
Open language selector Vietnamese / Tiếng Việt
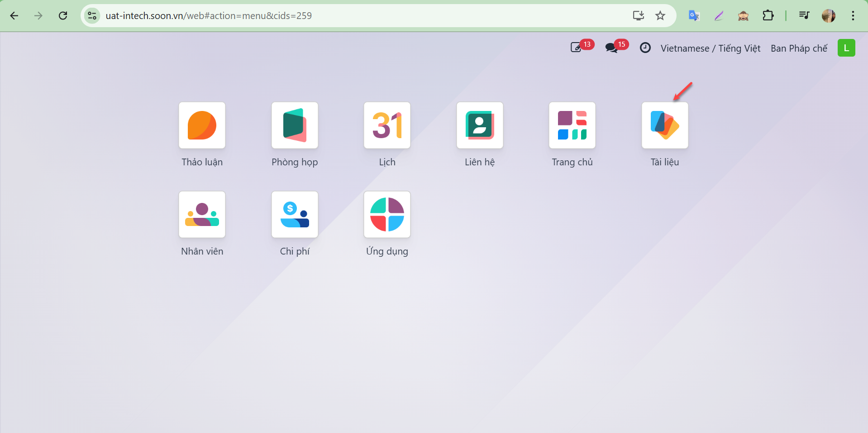pyautogui.click(x=710, y=48)
